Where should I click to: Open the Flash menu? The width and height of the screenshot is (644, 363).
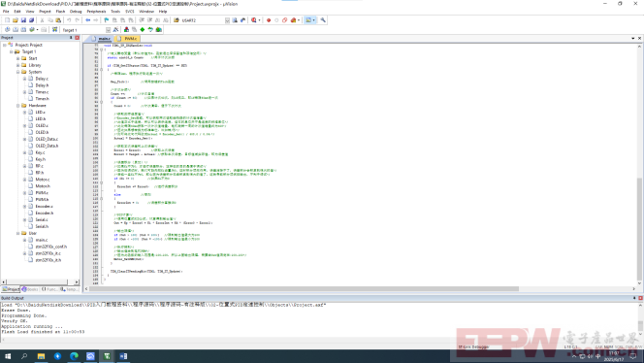coord(60,12)
